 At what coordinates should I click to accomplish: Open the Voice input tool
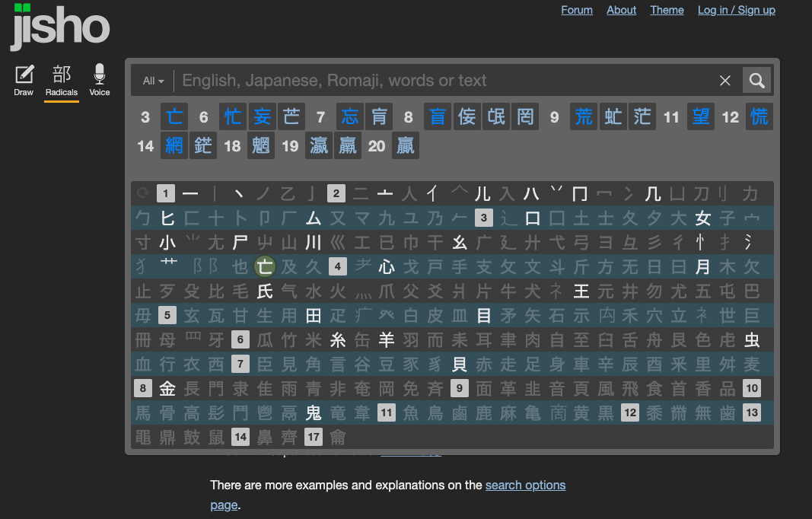tap(100, 80)
